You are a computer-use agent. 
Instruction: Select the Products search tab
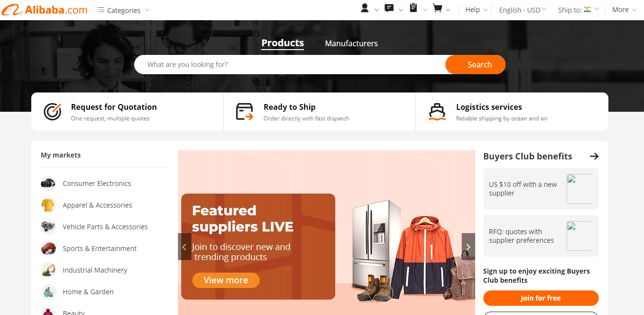click(282, 43)
